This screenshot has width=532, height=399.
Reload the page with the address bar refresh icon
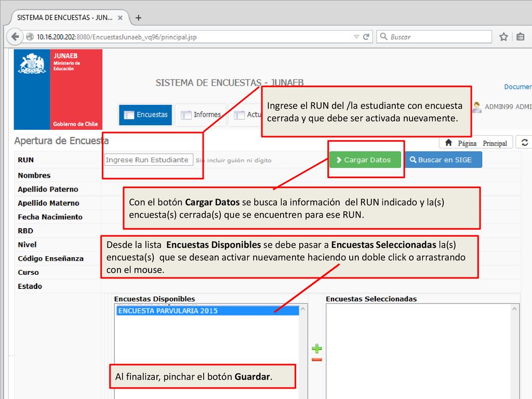click(x=366, y=37)
